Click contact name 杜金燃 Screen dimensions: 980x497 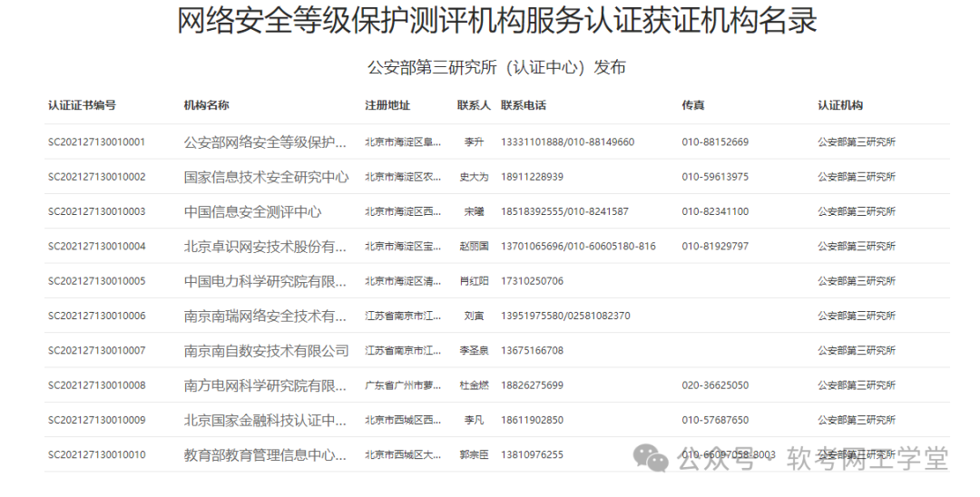[474, 385]
